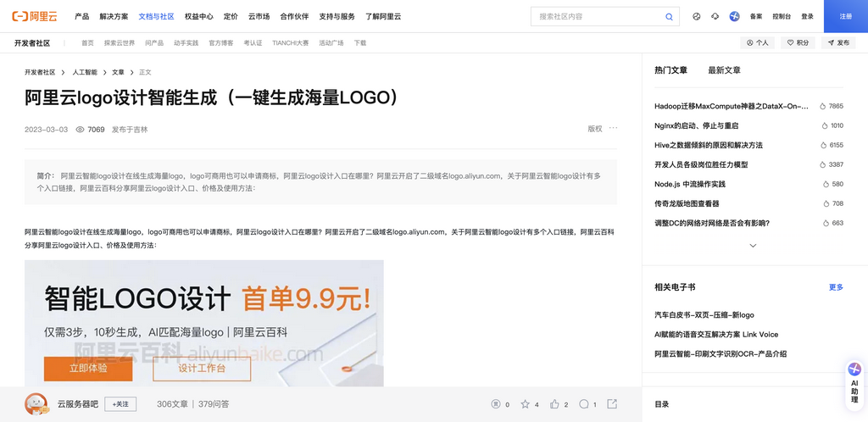Viewport: 868px width, 422px height.
Task: Open the 定价 menu
Action: point(231,17)
